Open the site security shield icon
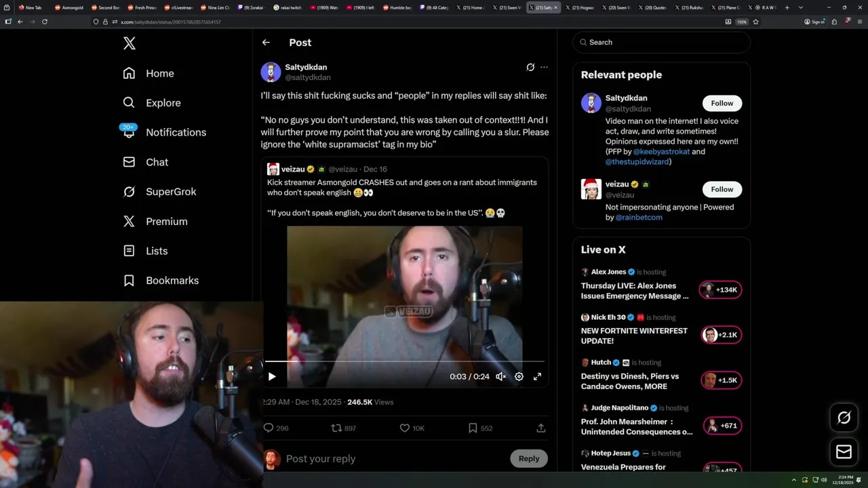The height and width of the screenshot is (488, 868). click(96, 22)
